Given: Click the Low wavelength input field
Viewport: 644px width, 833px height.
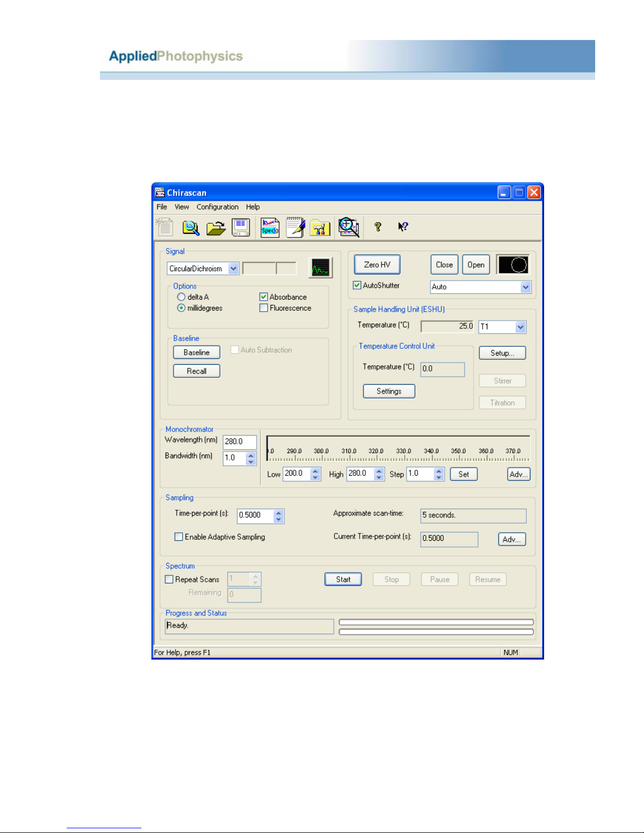Looking at the screenshot, I should (297, 474).
